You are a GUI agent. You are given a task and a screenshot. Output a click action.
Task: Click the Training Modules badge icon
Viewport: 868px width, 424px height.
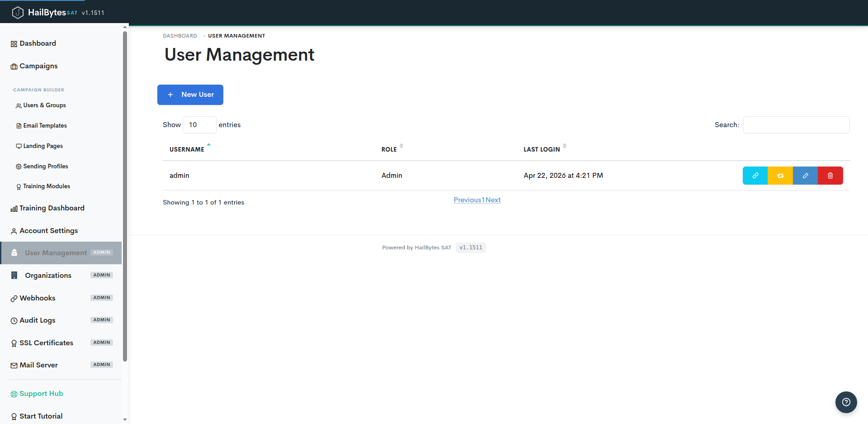pyautogui.click(x=19, y=186)
